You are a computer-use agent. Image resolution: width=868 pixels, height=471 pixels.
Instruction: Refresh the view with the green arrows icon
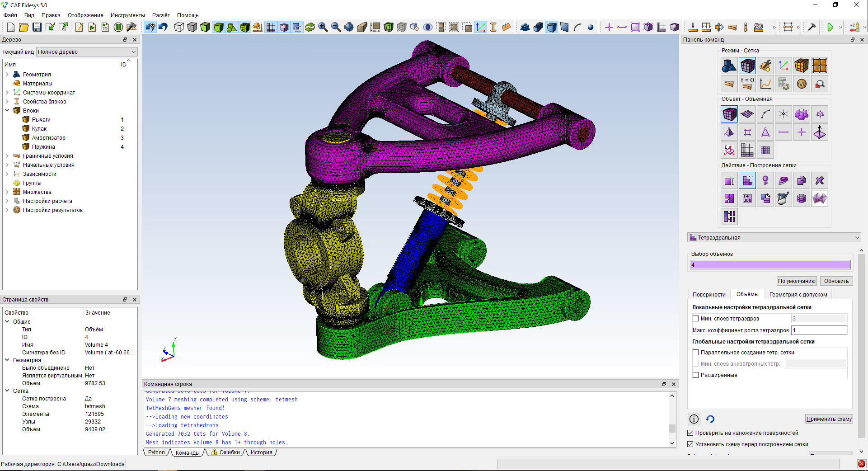pyautogui.click(x=310, y=28)
